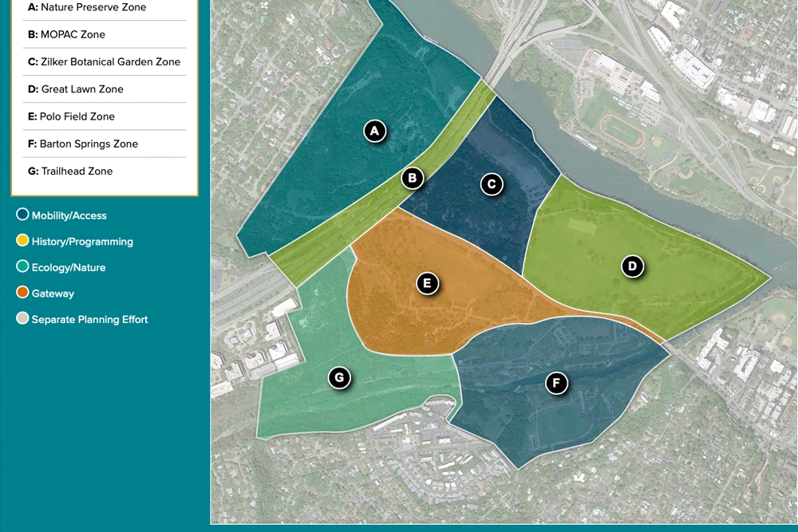
Task: Click the 'Separate Planning Effort' label
Action: pos(90,319)
